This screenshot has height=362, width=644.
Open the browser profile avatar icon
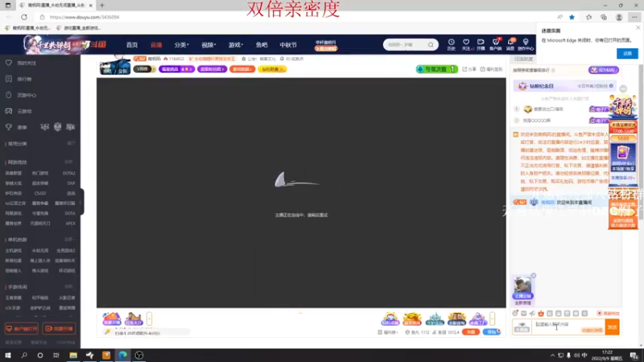pyautogui.click(x=619, y=17)
